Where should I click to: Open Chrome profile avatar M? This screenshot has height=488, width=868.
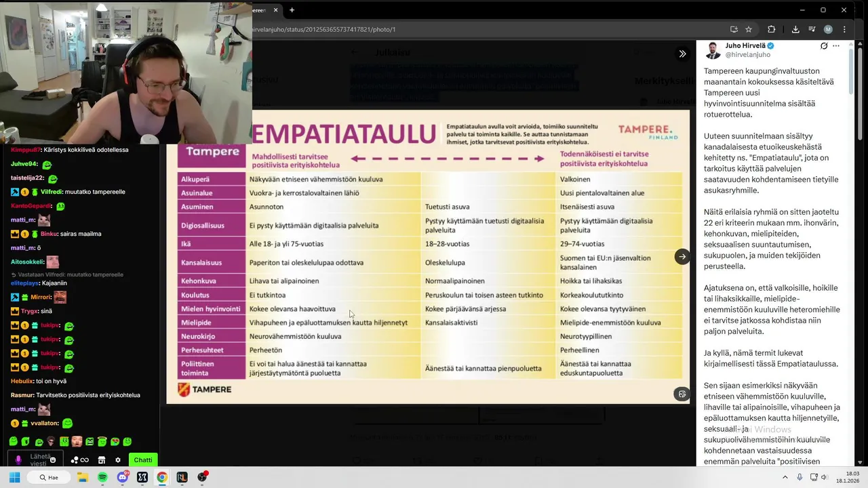tap(828, 29)
